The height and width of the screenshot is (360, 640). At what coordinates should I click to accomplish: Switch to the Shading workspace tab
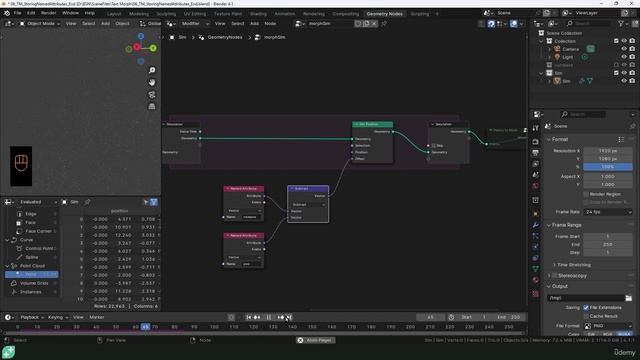258,14
